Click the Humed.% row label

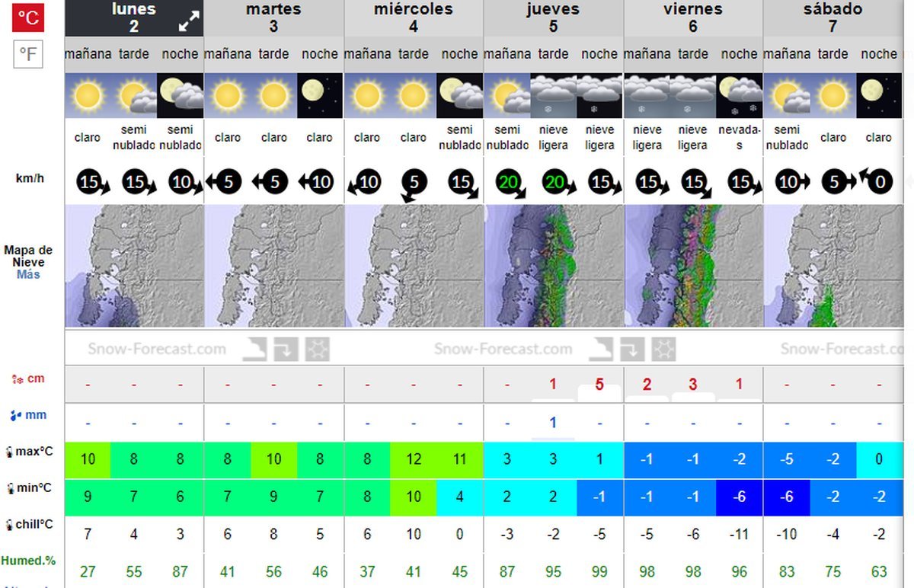click(x=28, y=561)
